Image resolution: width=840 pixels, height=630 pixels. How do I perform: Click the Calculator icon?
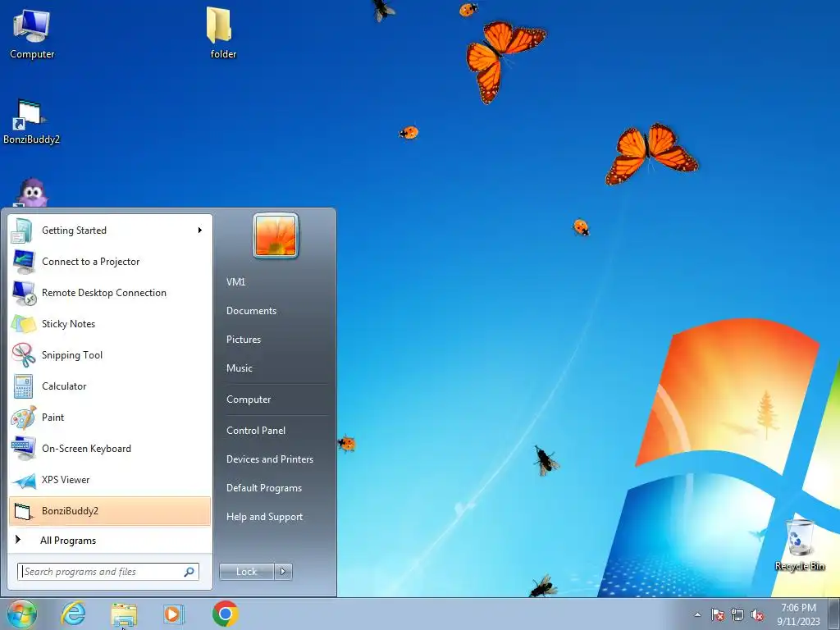coord(23,386)
